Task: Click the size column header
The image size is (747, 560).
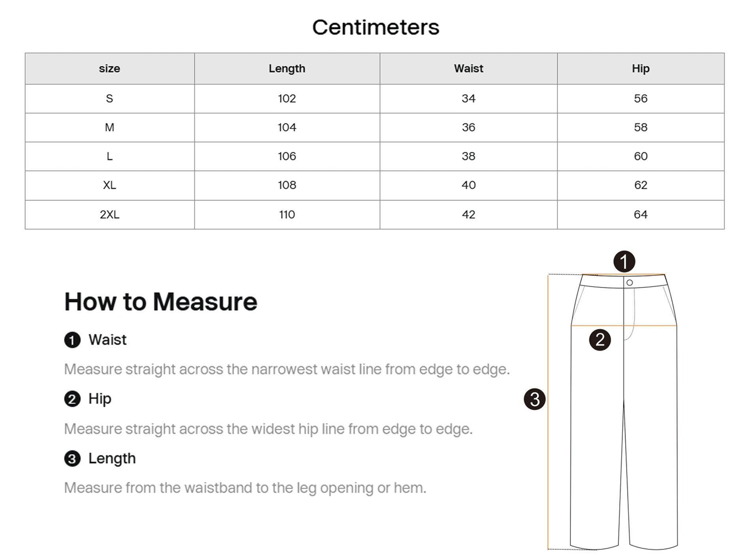Action: click(x=109, y=69)
